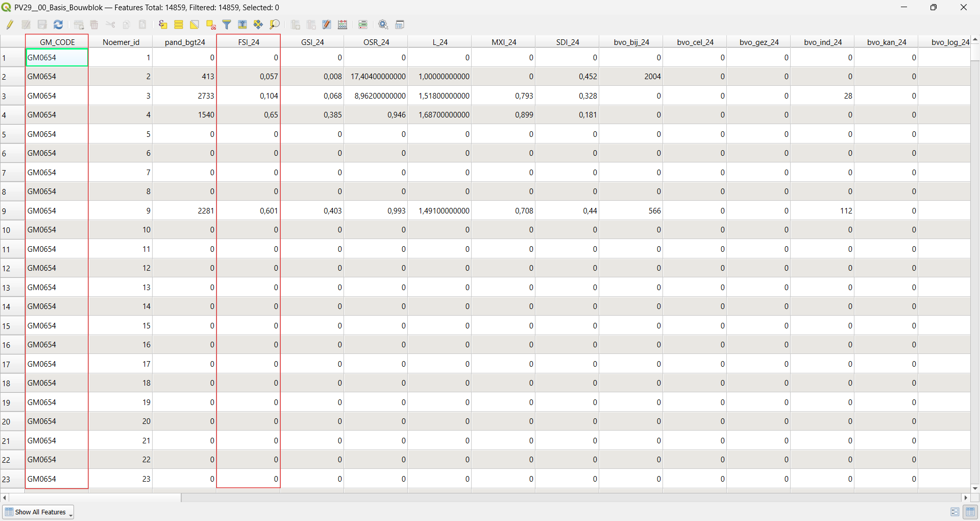Select row 9 by its row number

tap(13, 211)
